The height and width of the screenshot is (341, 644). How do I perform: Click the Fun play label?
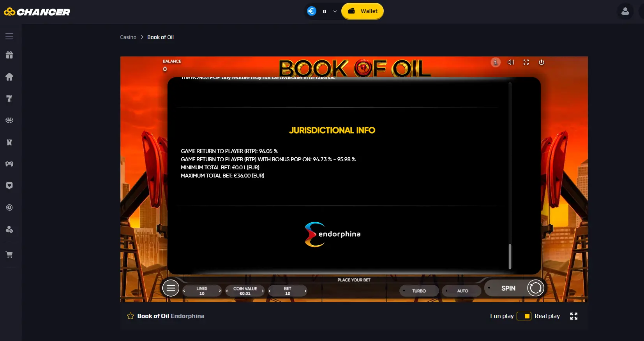(502, 316)
